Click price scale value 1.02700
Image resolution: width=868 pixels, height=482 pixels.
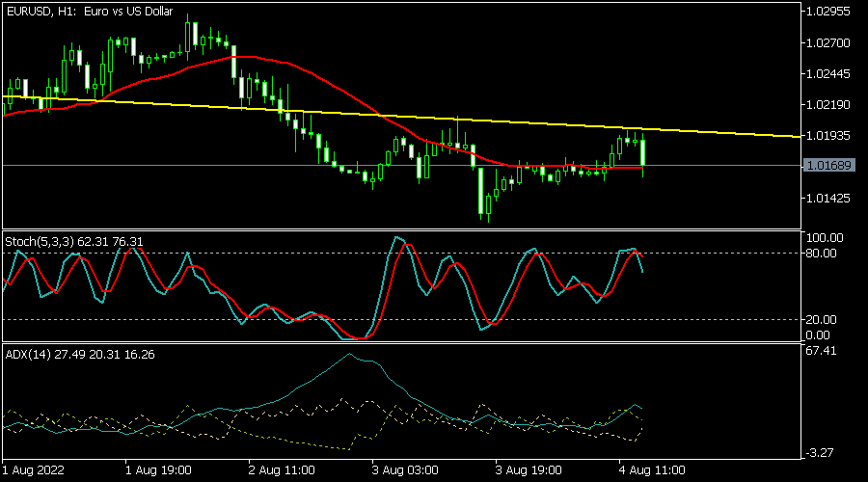click(828, 43)
